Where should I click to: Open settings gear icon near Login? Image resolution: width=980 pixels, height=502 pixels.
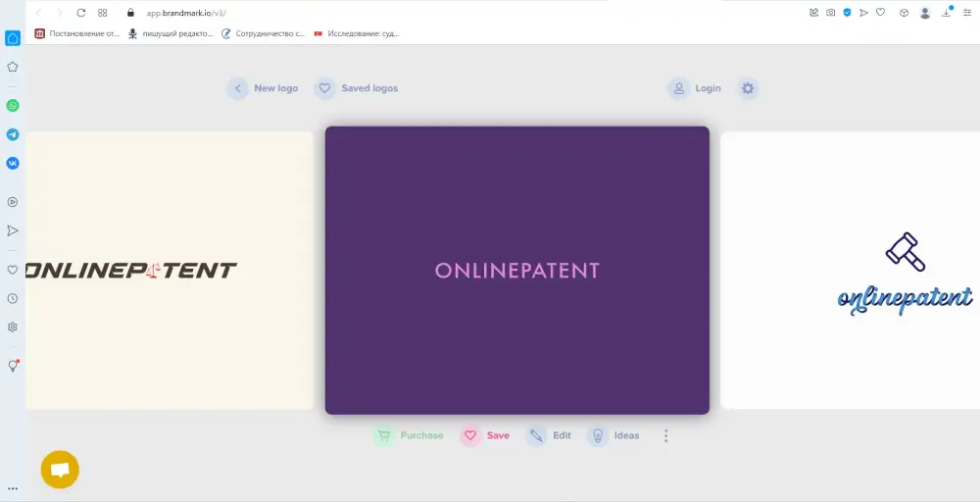(x=748, y=88)
